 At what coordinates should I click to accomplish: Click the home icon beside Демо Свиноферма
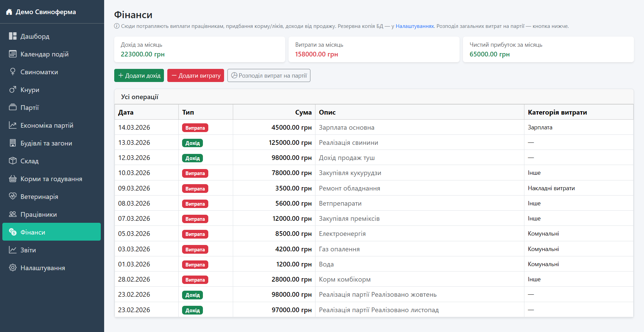click(x=9, y=12)
